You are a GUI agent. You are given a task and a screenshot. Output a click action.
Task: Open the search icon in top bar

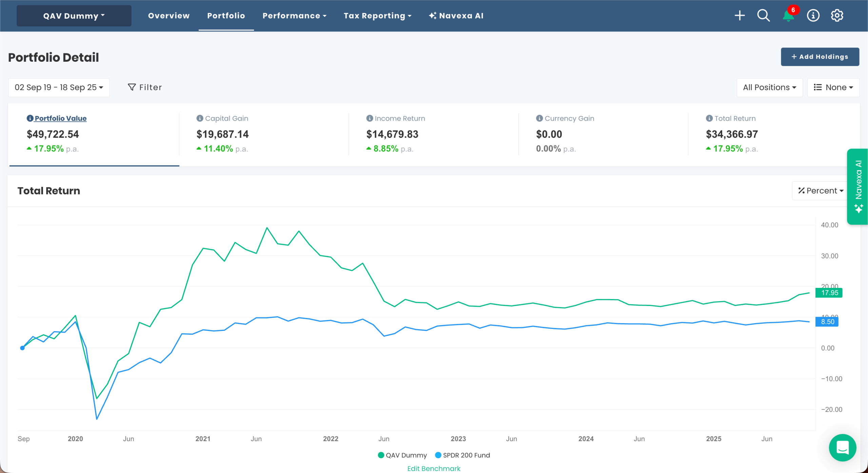pos(763,15)
